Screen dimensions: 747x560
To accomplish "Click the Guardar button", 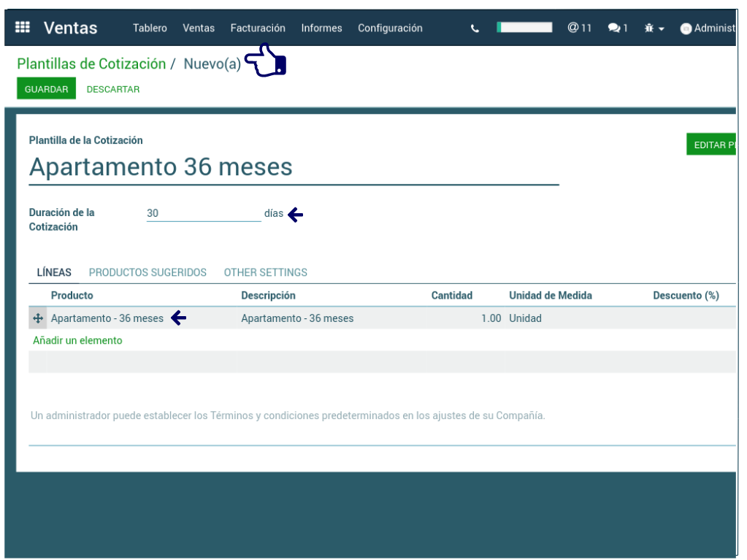I will [x=46, y=89].
